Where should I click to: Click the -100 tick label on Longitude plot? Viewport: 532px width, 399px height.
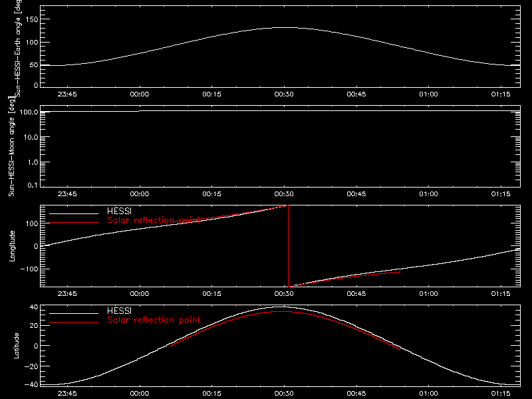[29, 269]
